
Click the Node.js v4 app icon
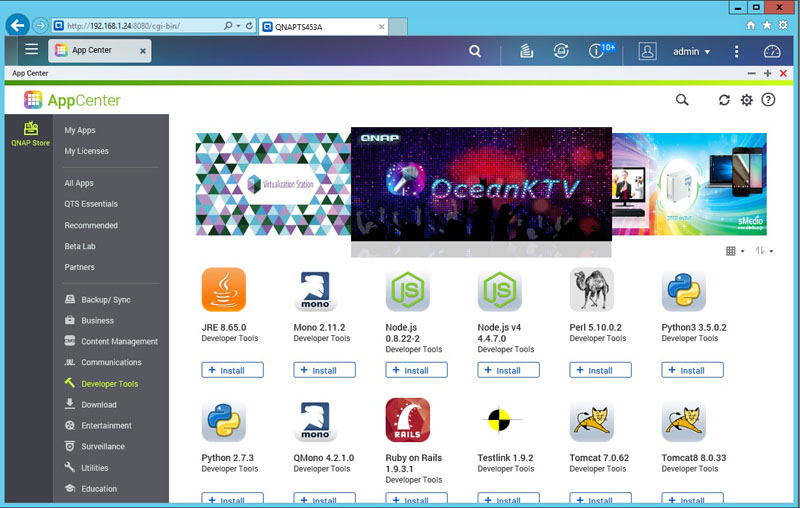click(x=499, y=290)
